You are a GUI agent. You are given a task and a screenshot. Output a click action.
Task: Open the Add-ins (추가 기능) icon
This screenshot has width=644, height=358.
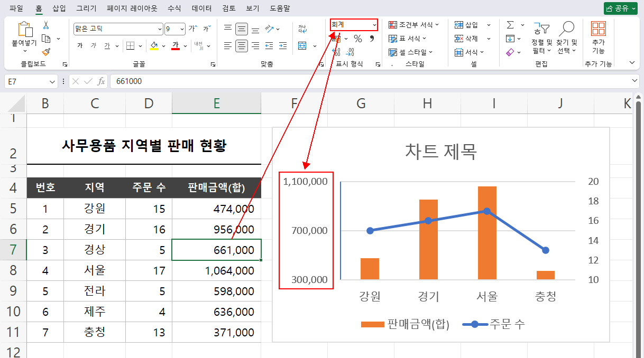click(599, 29)
